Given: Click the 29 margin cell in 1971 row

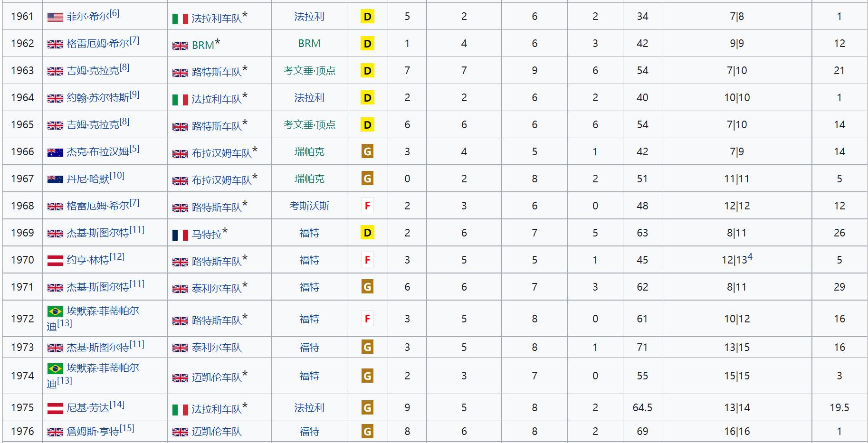Looking at the screenshot, I should point(839,287).
